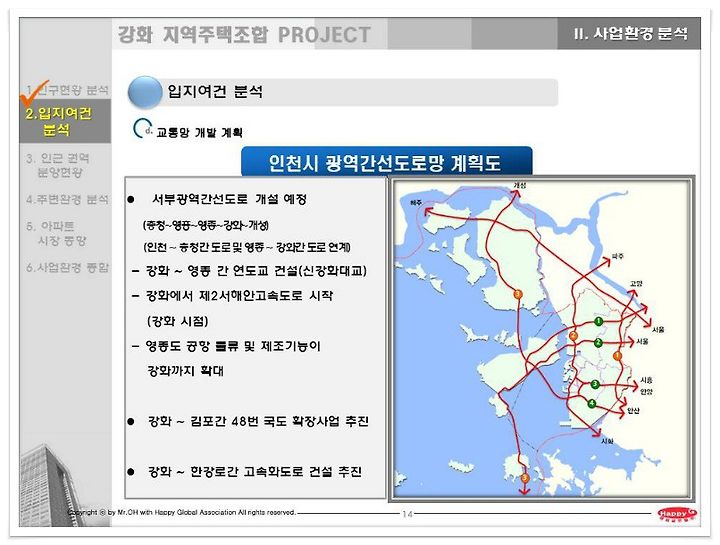Click the 인천~송청간 도로 및 영종~강화간 line
The image size is (720, 545).
tap(247, 247)
